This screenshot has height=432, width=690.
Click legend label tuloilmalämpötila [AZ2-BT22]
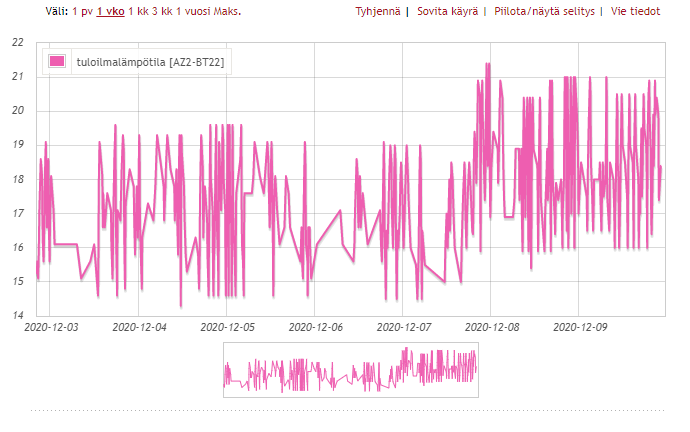[150, 62]
